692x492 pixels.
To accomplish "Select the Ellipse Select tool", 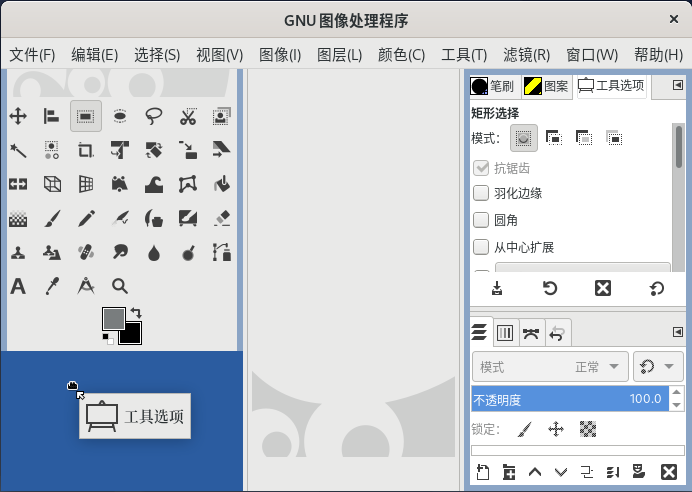I will coord(120,116).
